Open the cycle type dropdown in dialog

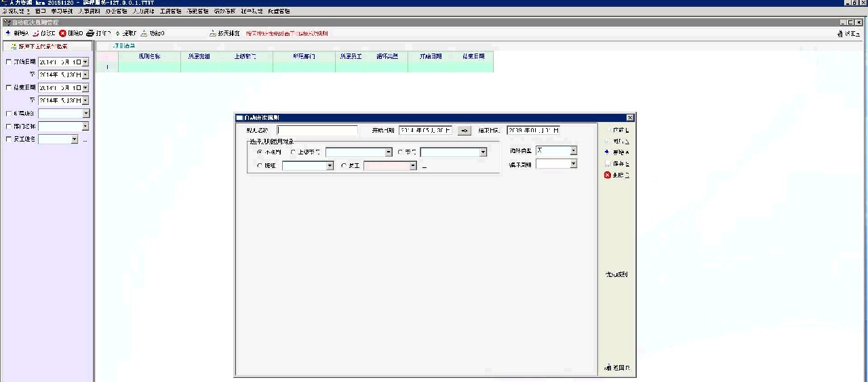tap(573, 151)
